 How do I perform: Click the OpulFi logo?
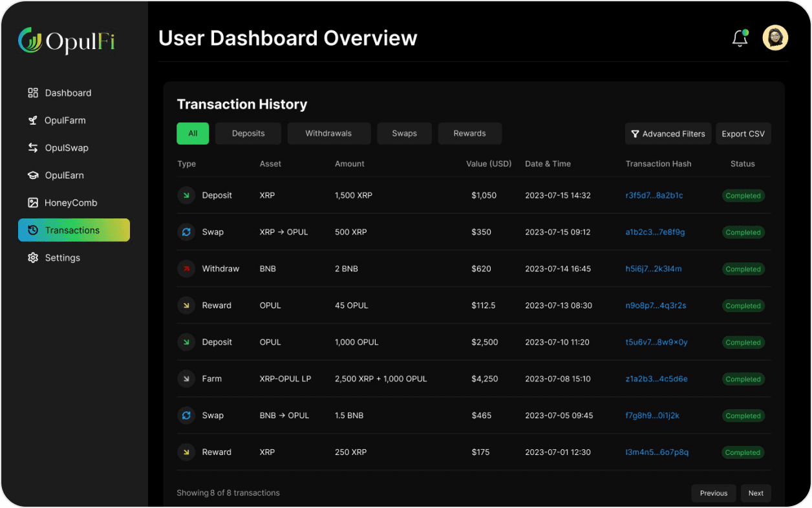(x=66, y=41)
